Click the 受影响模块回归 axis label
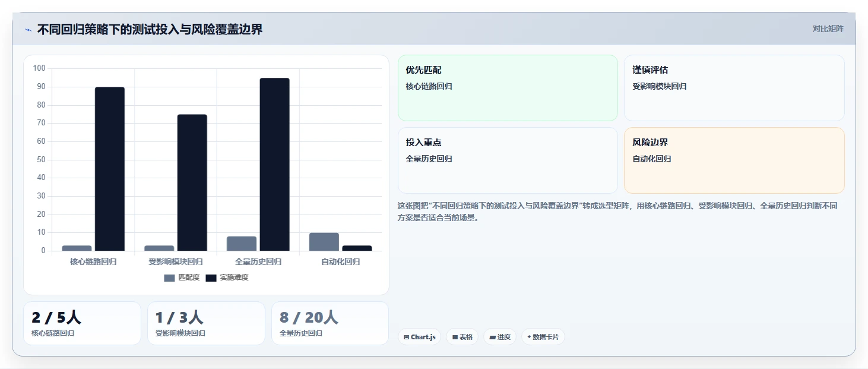 (x=176, y=261)
